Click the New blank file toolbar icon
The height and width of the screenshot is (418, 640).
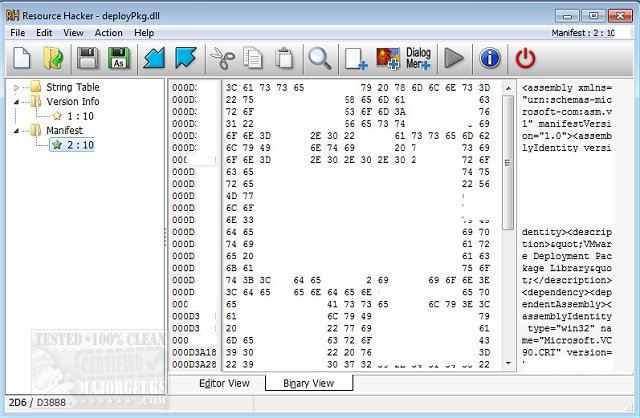tap(22, 58)
